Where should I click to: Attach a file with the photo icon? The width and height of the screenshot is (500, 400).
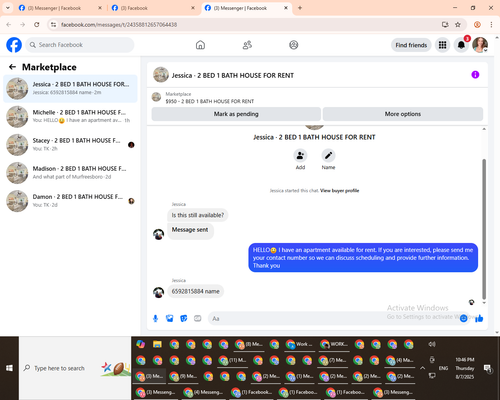[x=170, y=319]
